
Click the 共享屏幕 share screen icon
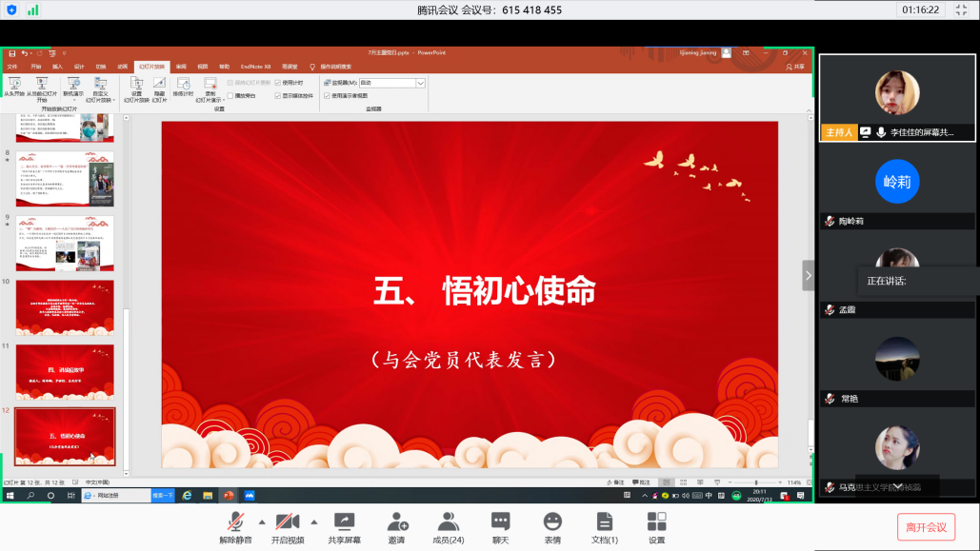point(344,522)
